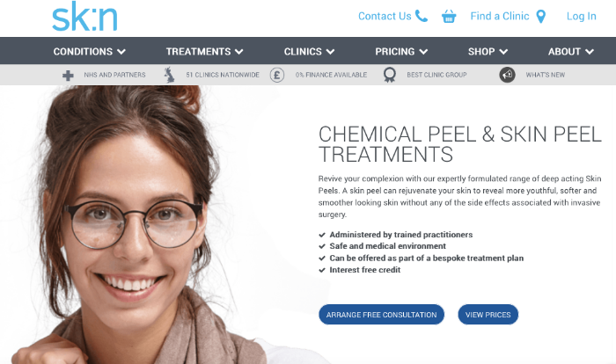The height and width of the screenshot is (364, 616).
Task: Expand the Conditions dropdown chevron
Action: (121, 52)
